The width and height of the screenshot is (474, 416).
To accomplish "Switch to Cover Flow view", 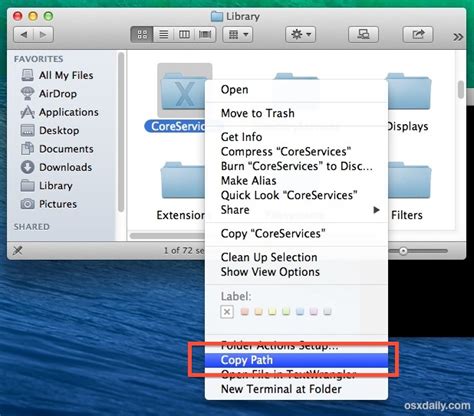I will 205,34.
